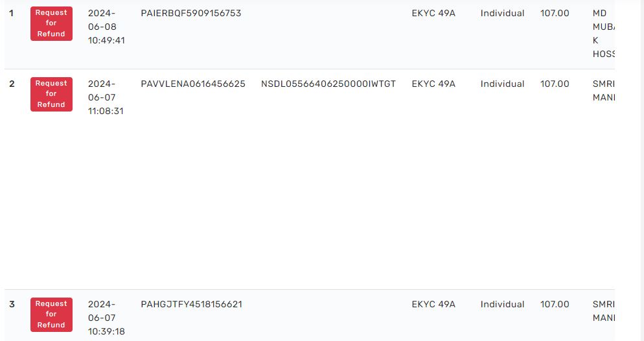Click EKYC 49A in the second row
Image resolution: width=644 pixels, height=341 pixels.
[433, 84]
